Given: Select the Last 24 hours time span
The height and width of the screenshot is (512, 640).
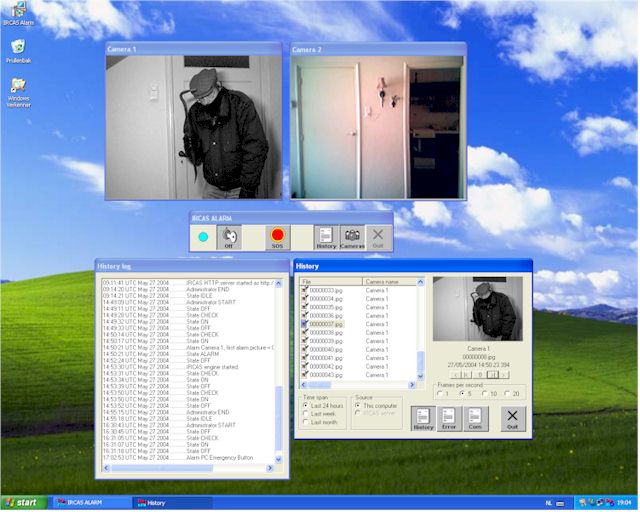Looking at the screenshot, I should [323, 406].
